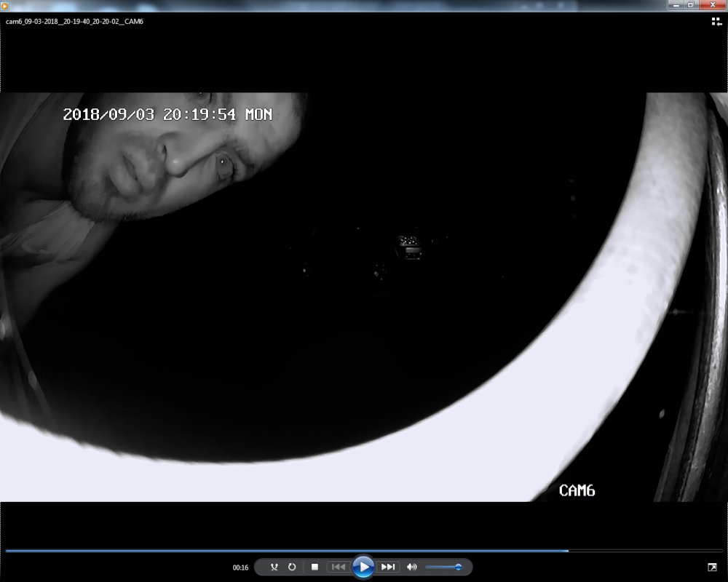Toggle the repeat button
The image size is (728, 582).
[x=292, y=567]
